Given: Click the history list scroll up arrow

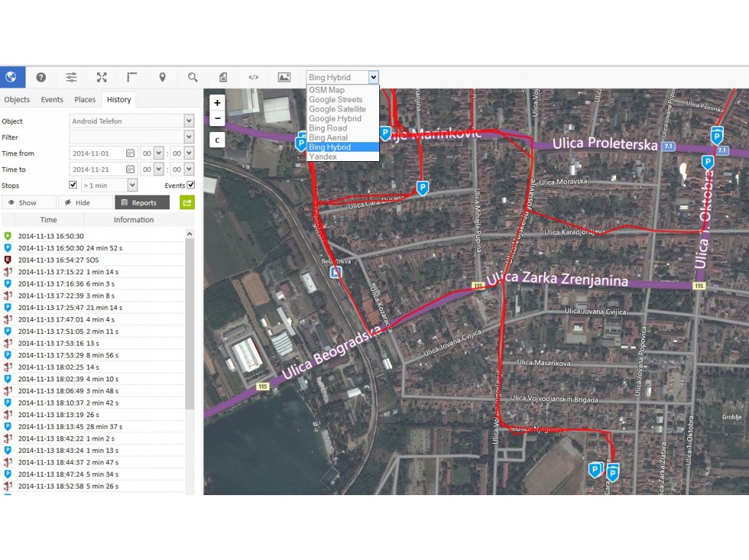Looking at the screenshot, I should [x=190, y=234].
